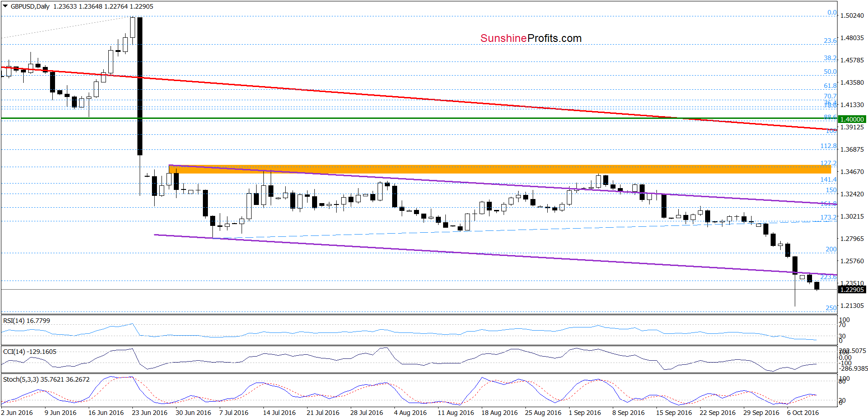
Task: Click the 4 Aug 2016 date label
Action: (410, 413)
